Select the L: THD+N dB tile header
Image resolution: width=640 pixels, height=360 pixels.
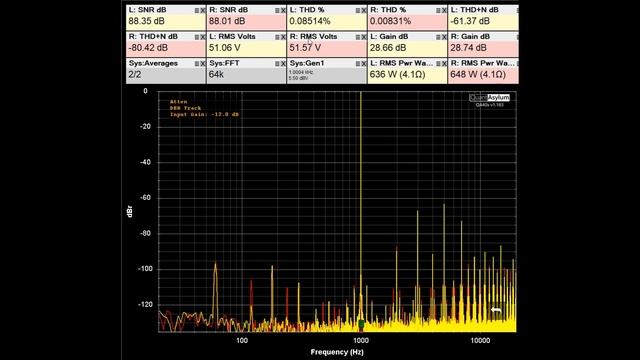(474, 10)
